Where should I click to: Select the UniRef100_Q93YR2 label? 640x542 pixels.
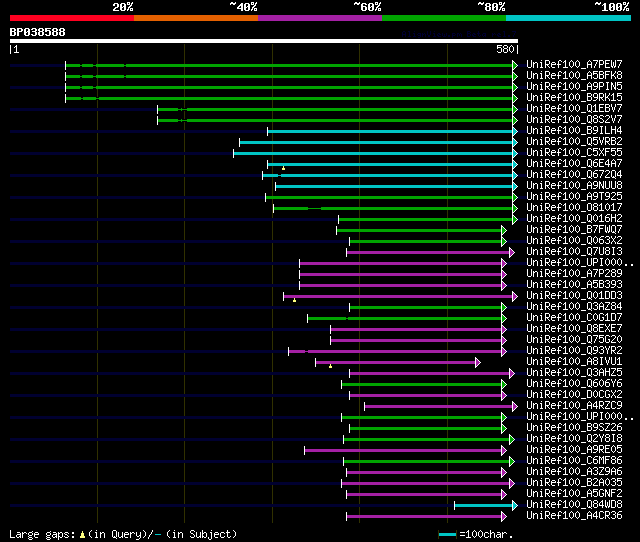tap(574, 351)
